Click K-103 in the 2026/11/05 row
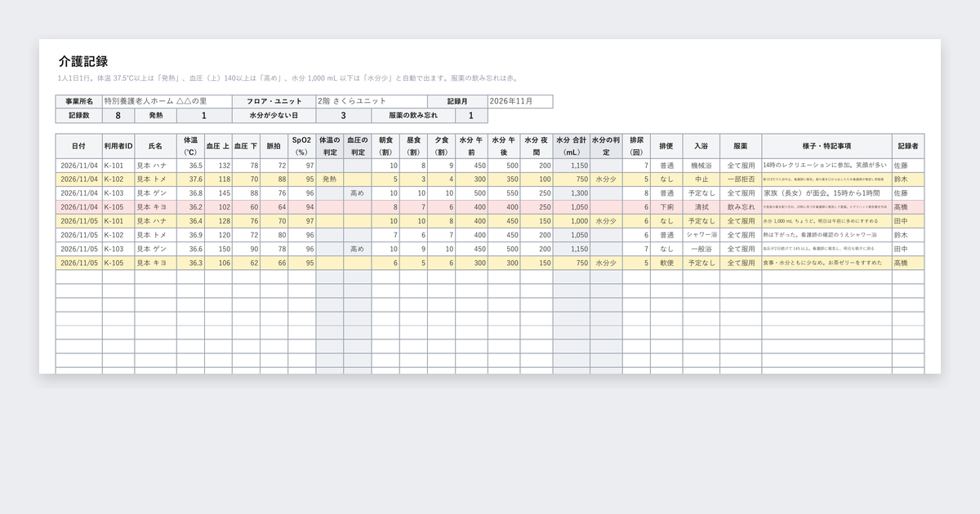This screenshot has height=514, width=980. (118, 249)
